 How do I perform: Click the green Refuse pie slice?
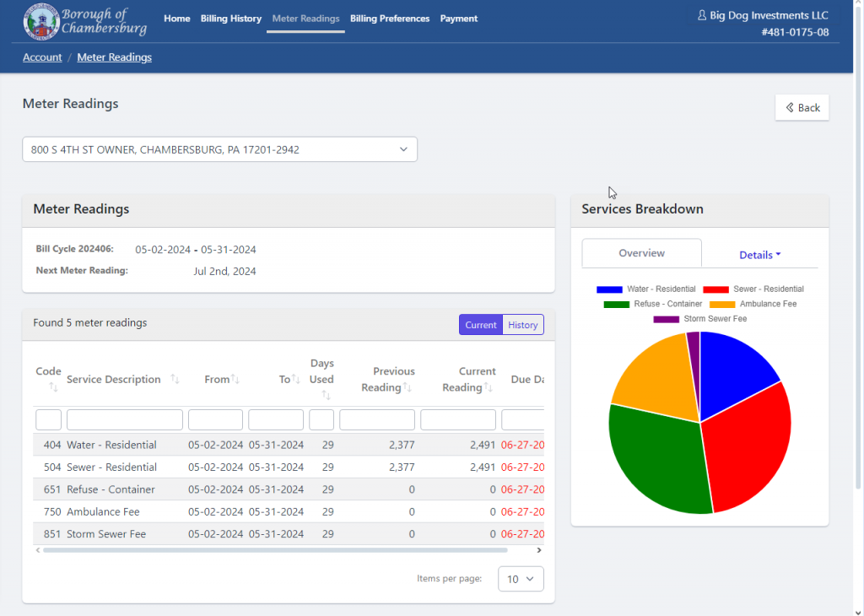pos(658,464)
